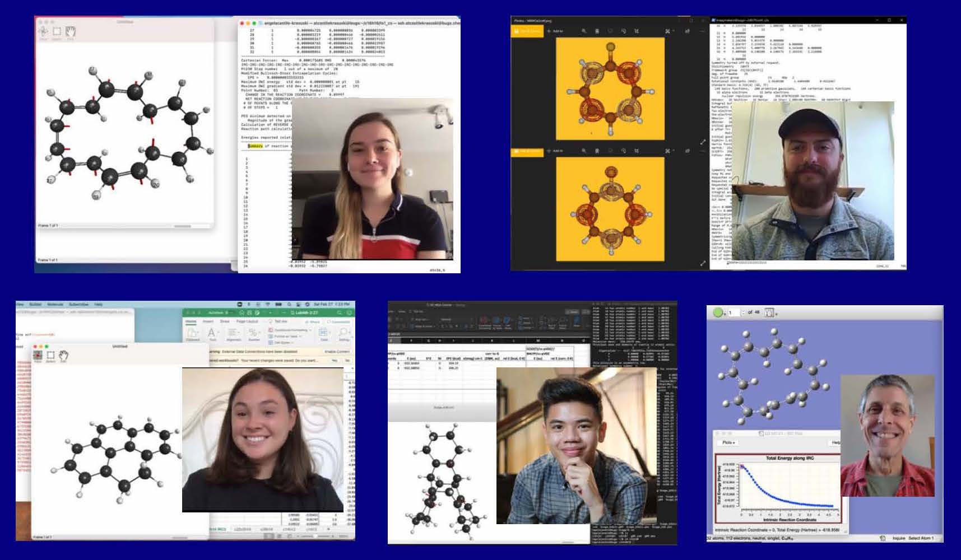The width and height of the screenshot is (961, 560).
Task: Expand the Editing group in Excel ribbon
Action: click(x=343, y=334)
